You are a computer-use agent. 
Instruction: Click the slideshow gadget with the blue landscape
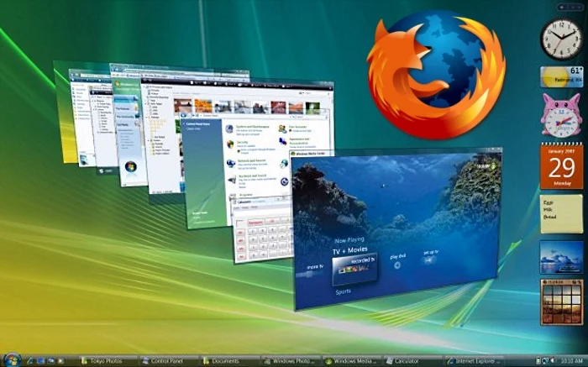(561, 257)
